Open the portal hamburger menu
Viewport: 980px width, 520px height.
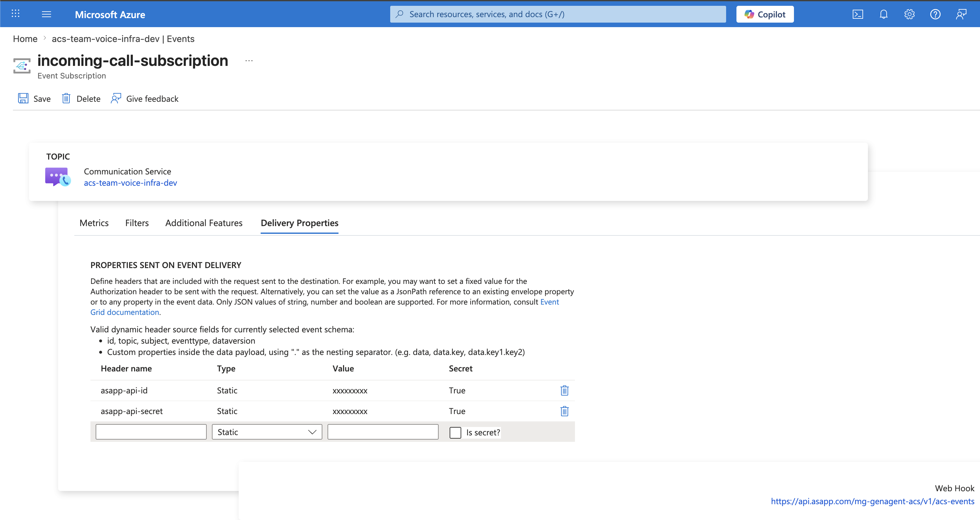[x=47, y=14]
